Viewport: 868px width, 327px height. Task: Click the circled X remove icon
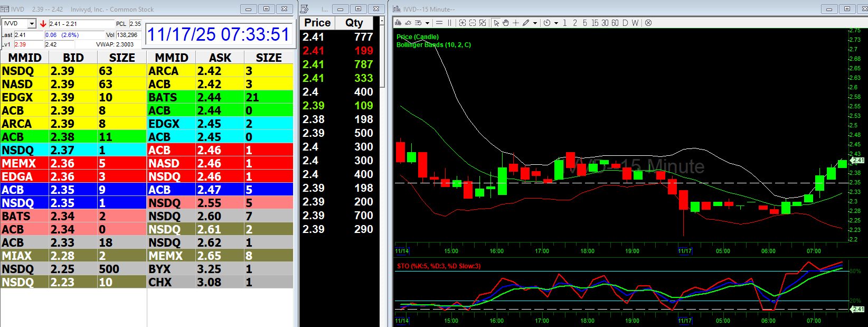648,23
